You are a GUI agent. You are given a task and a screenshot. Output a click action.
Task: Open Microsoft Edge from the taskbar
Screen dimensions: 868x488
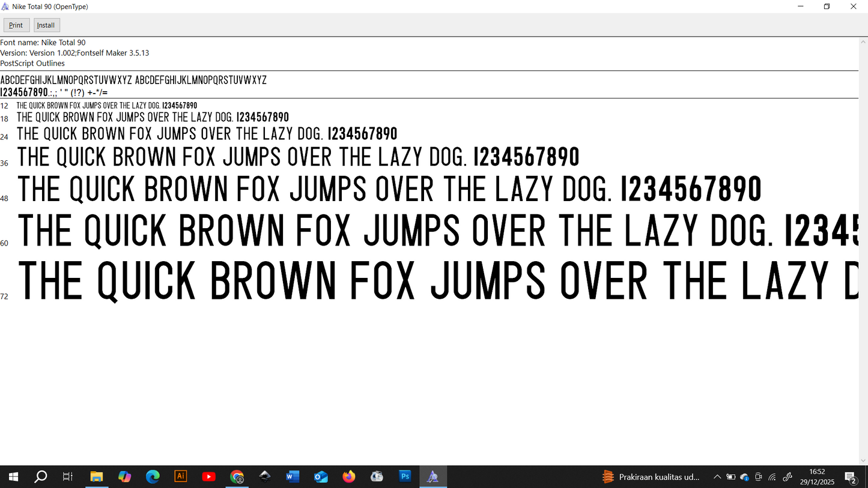[153, 477]
